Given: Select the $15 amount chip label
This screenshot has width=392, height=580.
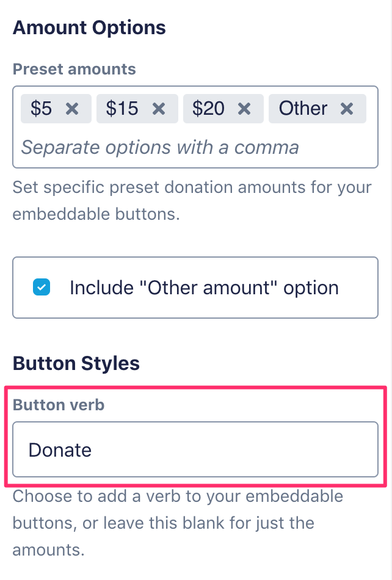Looking at the screenshot, I should tap(122, 109).
